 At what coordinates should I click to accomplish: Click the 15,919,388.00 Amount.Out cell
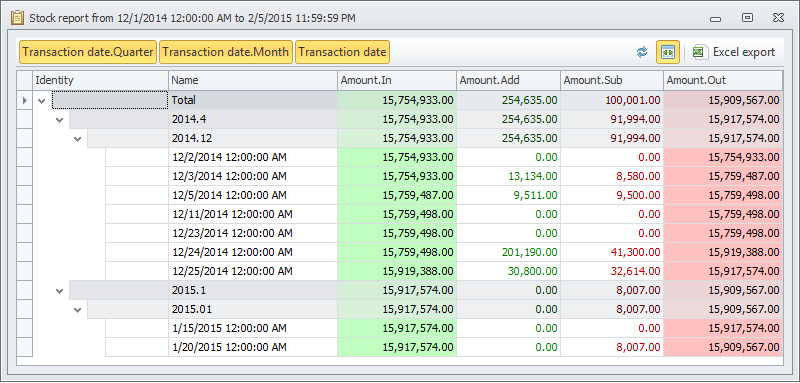click(x=723, y=252)
